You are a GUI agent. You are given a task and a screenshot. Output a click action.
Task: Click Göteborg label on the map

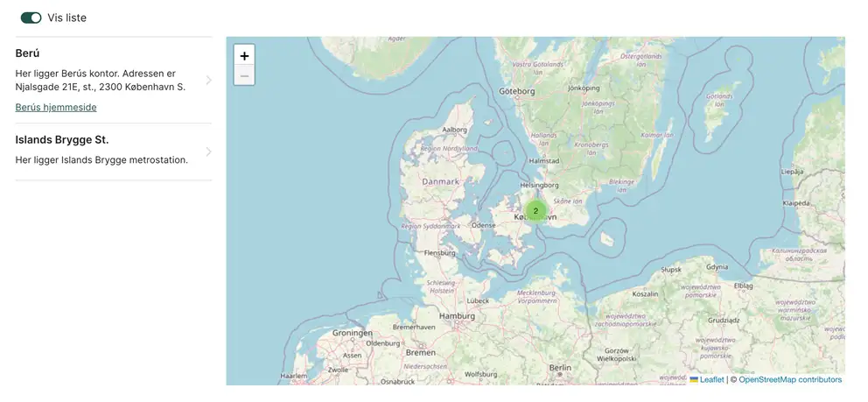pos(516,91)
